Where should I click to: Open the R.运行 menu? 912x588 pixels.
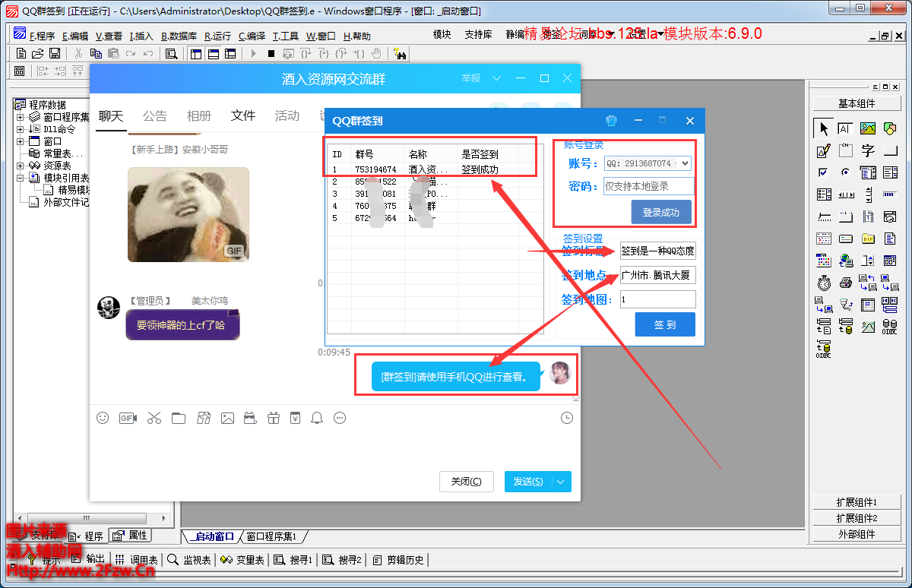pyautogui.click(x=217, y=36)
